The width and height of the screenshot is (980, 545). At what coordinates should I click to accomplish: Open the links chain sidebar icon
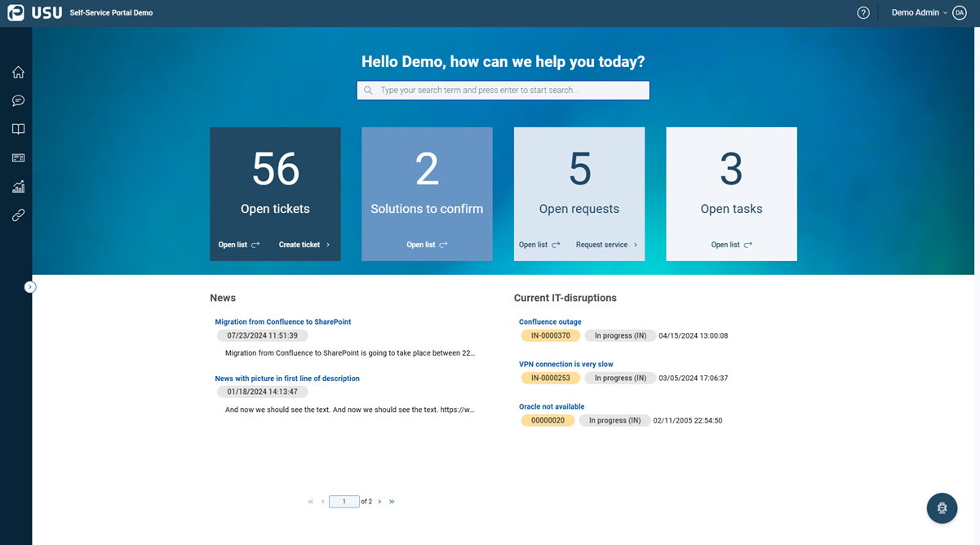point(18,215)
